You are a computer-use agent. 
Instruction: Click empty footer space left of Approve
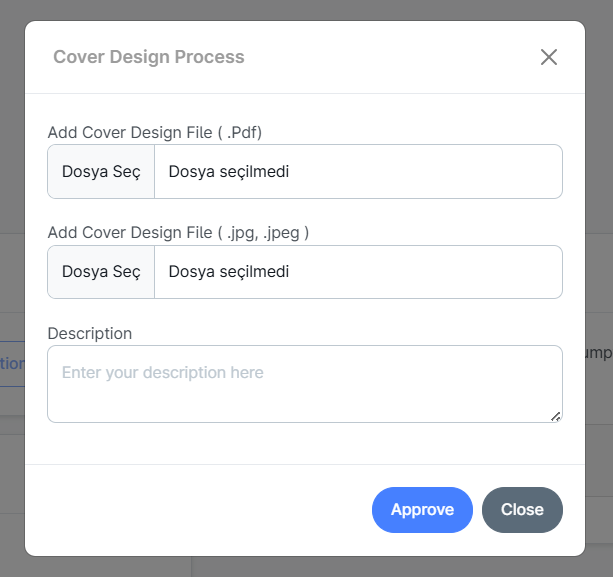[200, 510]
